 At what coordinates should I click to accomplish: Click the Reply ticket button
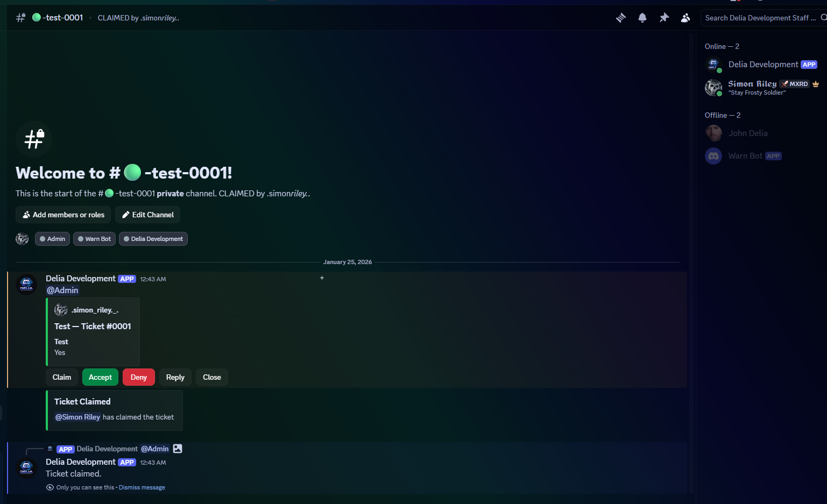(x=175, y=377)
